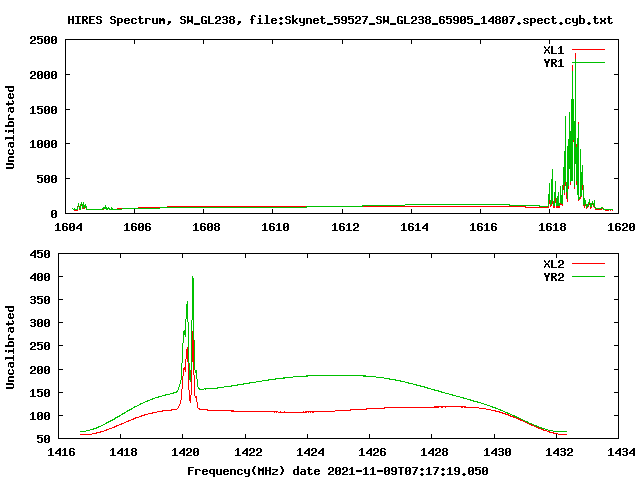Viewport: 640px width, 480px height.
Task: Click the YR1 legend label
Action: pos(553,63)
